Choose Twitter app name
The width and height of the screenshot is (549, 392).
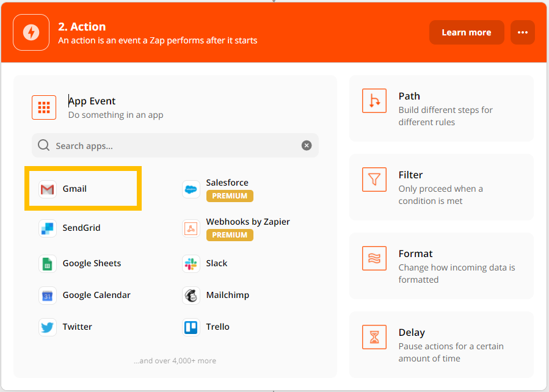(x=78, y=327)
